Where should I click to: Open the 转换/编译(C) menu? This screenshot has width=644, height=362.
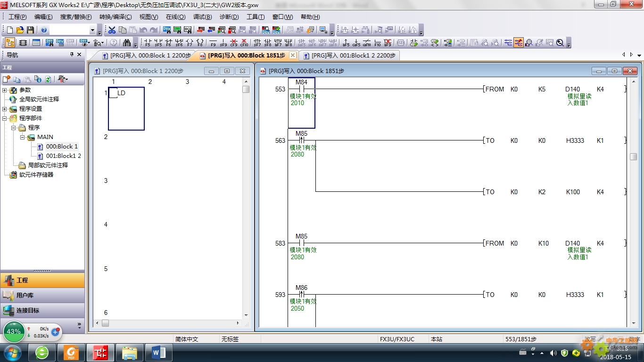click(116, 17)
